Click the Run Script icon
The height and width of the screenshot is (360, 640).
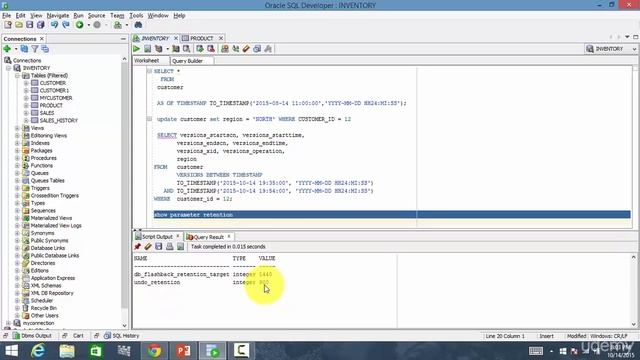pos(147,49)
